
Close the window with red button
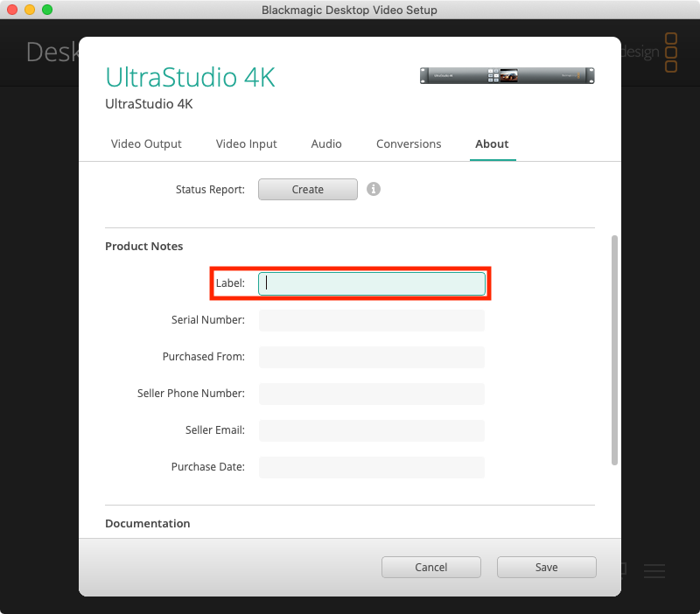(x=12, y=10)
